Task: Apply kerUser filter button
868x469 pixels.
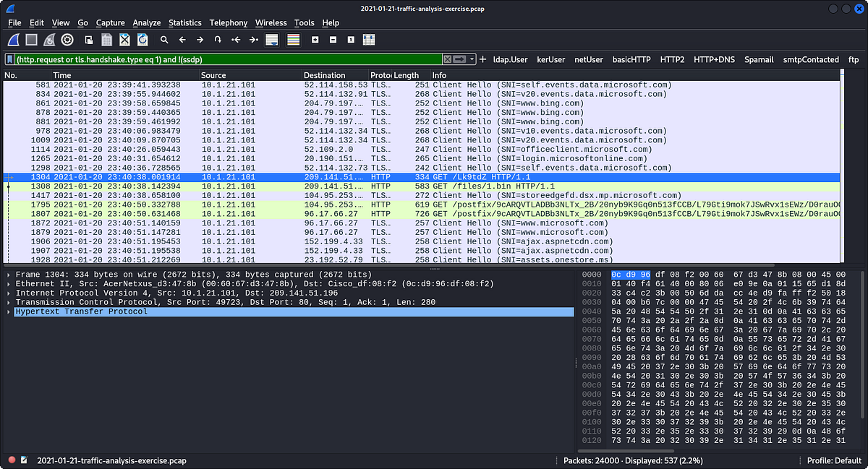Action: point(551,59)
